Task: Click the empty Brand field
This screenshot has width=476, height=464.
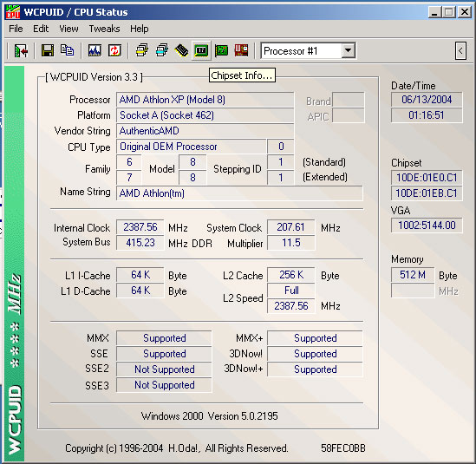Action: point(349,100)
